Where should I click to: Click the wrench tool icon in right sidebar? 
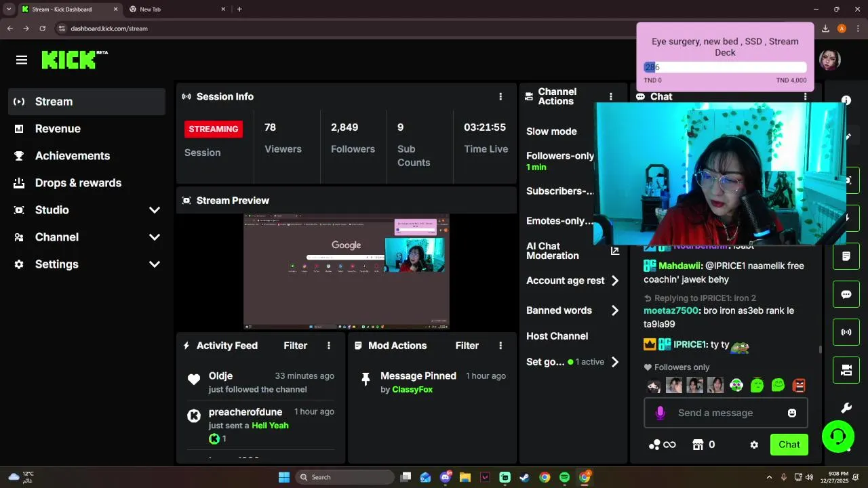pos(846,408)
